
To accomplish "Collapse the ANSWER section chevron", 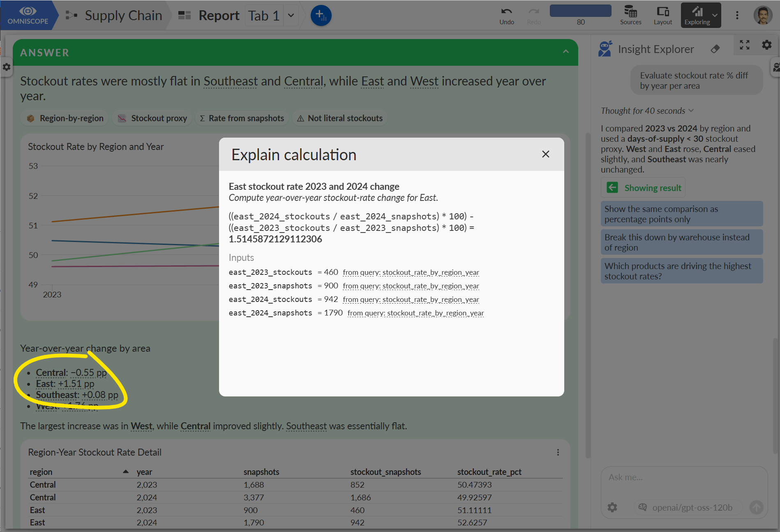I will 566,51.
